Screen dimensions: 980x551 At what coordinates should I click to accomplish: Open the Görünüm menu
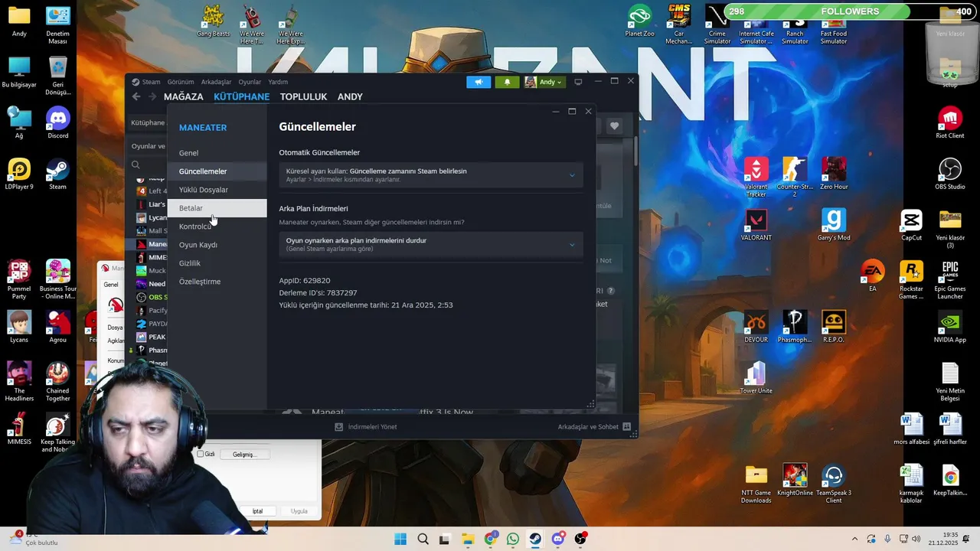181,82
